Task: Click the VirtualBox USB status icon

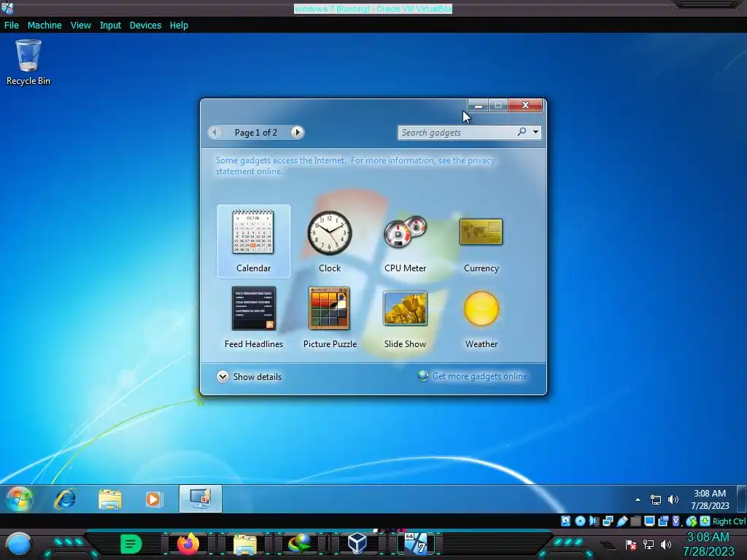Action: click(x=622, y=521)
